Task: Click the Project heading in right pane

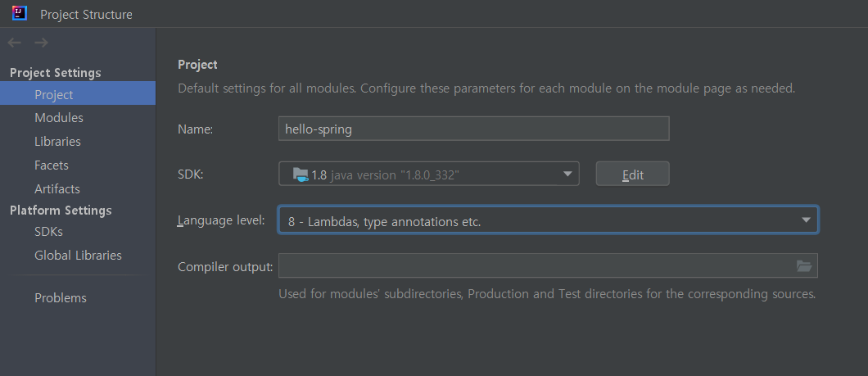Action: pos(197,65)
